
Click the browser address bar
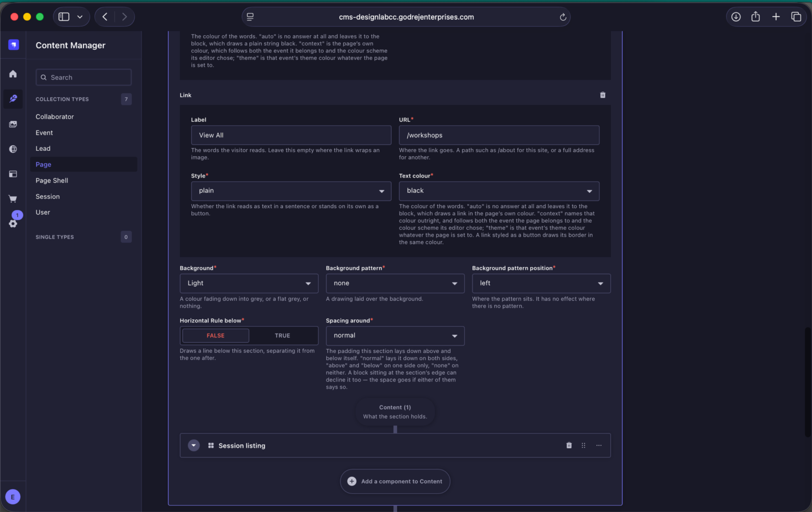(406, 17)
